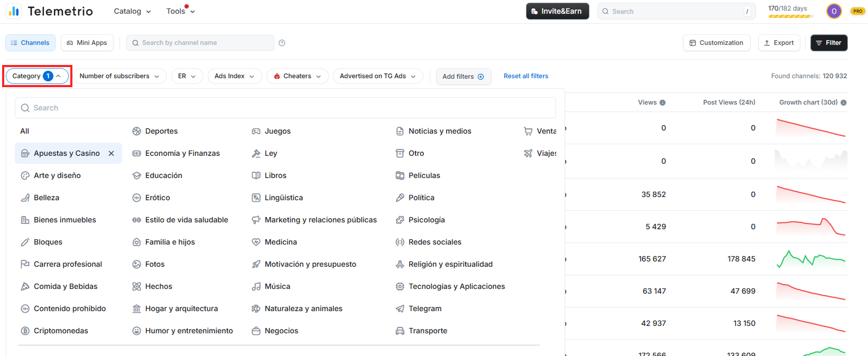Click the Criptomonedas category icon

click(x=25, y=331)
